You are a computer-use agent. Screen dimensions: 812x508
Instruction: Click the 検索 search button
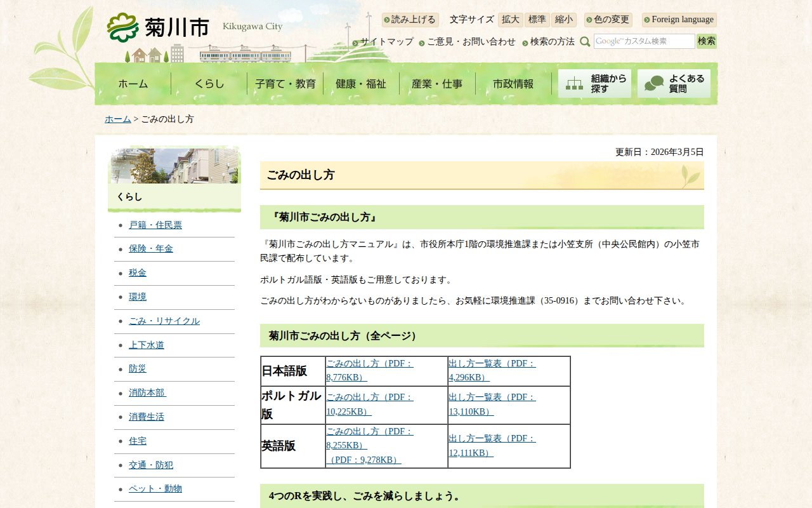(x=707, y=41)
